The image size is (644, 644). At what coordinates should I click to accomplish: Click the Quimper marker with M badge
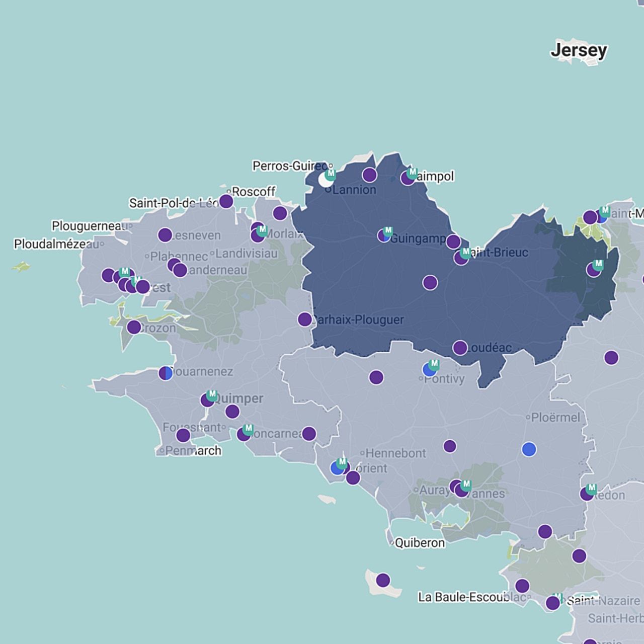(x=207, y=400)
